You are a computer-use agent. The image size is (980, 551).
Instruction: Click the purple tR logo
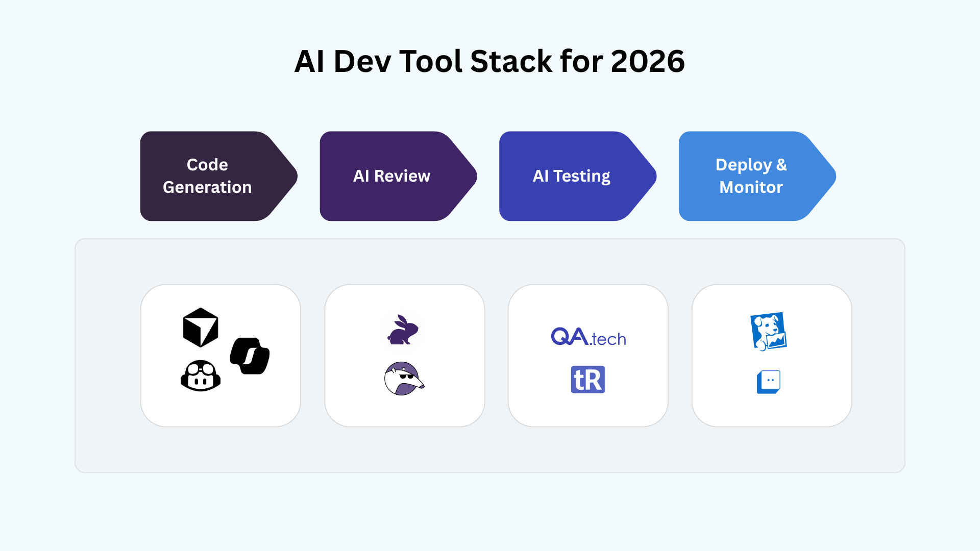tap(588, 380)
